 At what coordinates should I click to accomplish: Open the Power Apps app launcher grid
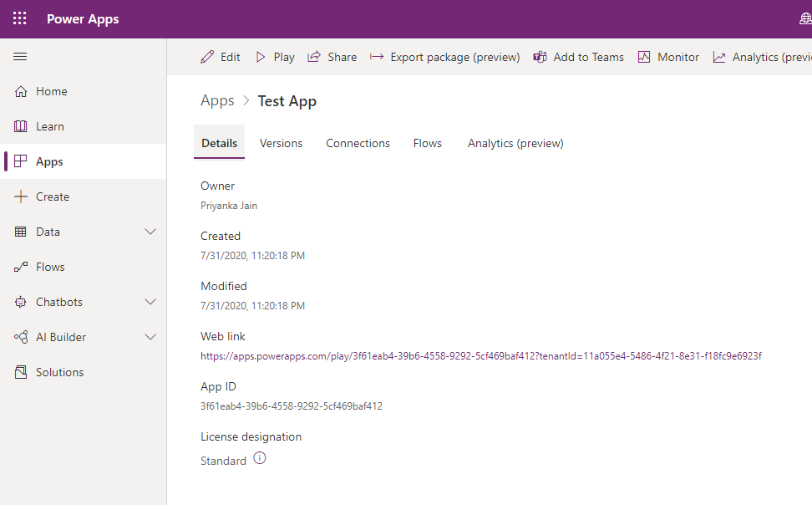(x=19, y=18)
